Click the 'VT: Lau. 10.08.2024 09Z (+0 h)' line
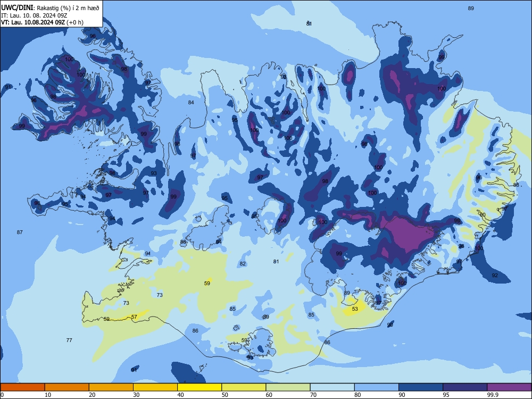 pos(42,22)
